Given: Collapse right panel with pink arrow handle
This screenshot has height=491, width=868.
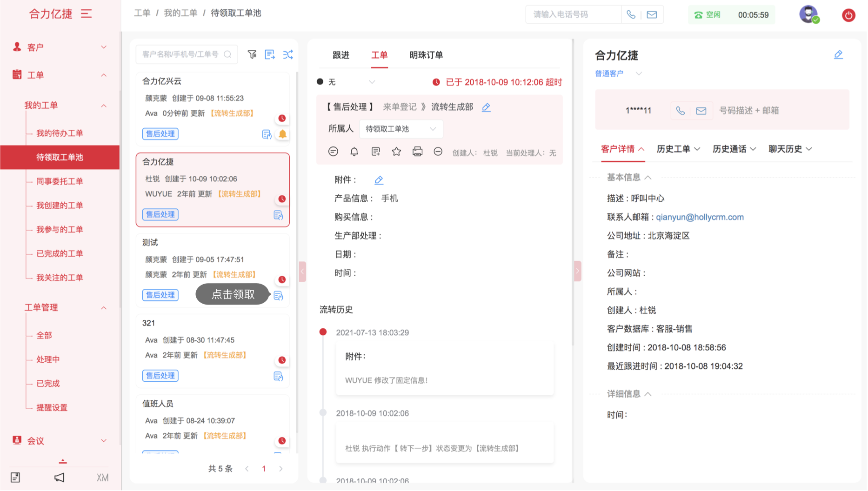Looking at the screenshot, I should pos(577,271).
